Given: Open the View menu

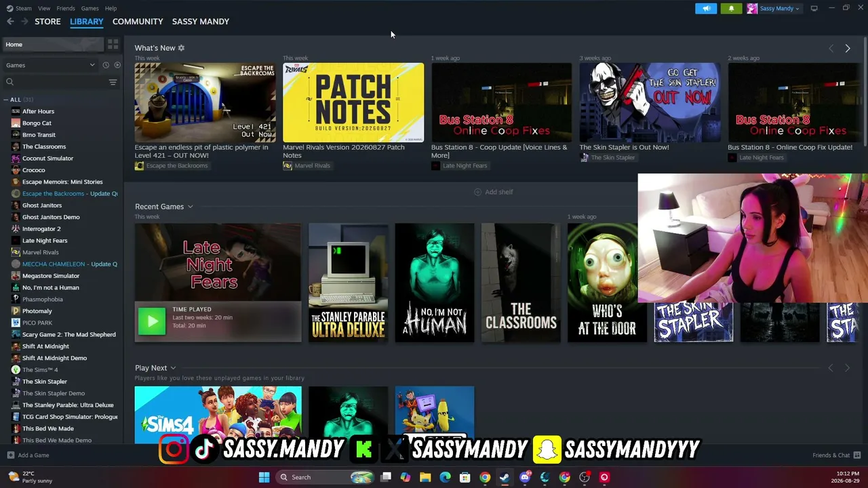Looking at the screenshot, I should tap(44, 8).
